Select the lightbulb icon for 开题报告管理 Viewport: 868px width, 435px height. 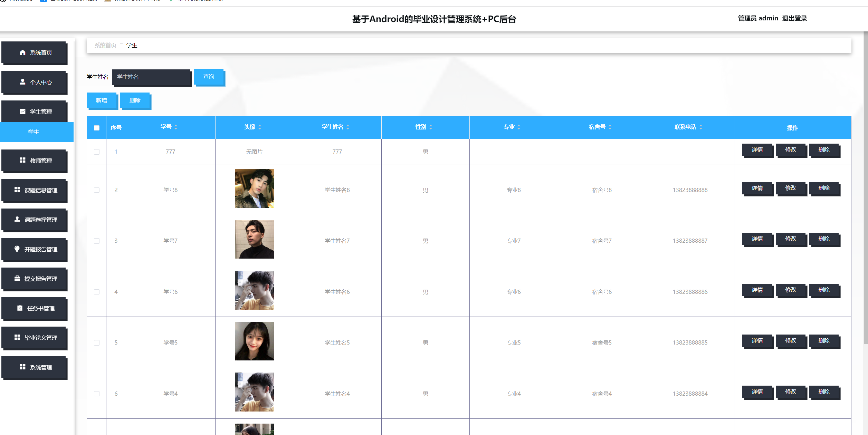(x=17, y=249)
